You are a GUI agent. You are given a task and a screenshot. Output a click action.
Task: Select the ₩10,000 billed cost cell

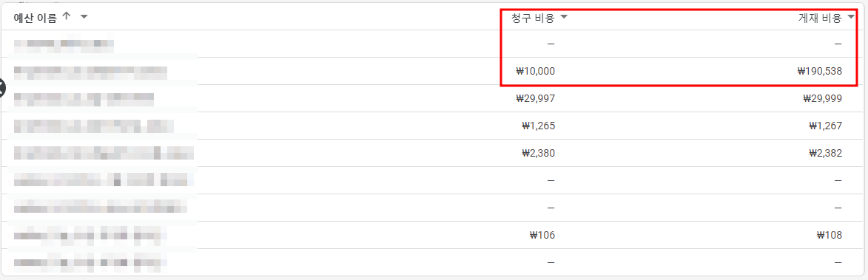pos(535,71)
